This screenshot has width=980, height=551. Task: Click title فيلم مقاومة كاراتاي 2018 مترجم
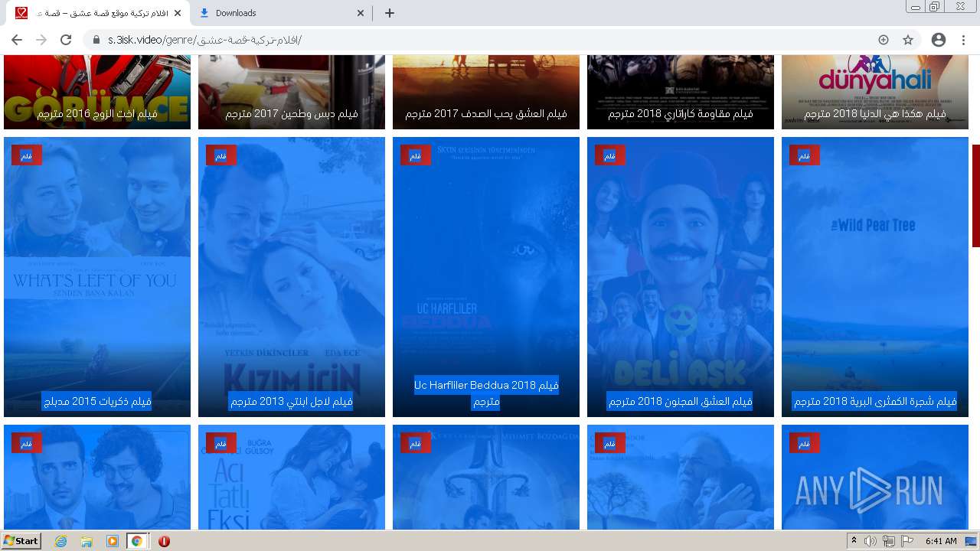[681, 114]
